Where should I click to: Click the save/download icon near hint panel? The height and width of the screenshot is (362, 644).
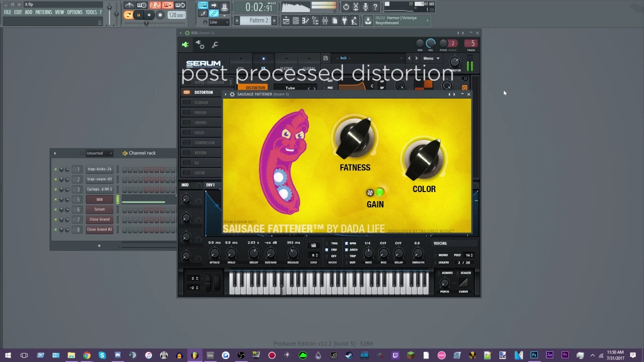point(368,21)
